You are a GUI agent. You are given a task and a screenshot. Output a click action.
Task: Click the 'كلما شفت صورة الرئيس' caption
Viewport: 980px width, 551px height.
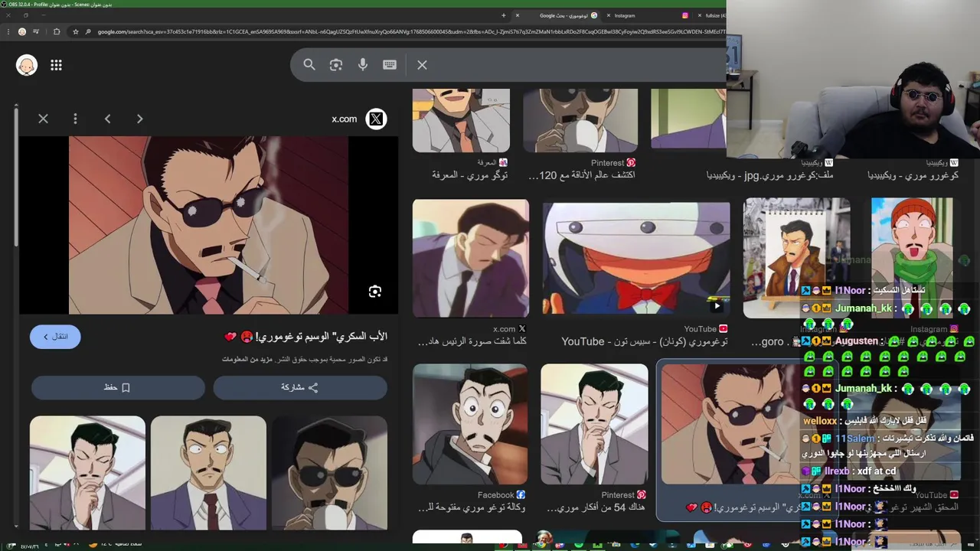pyautogui.click(x=473, y=341)
